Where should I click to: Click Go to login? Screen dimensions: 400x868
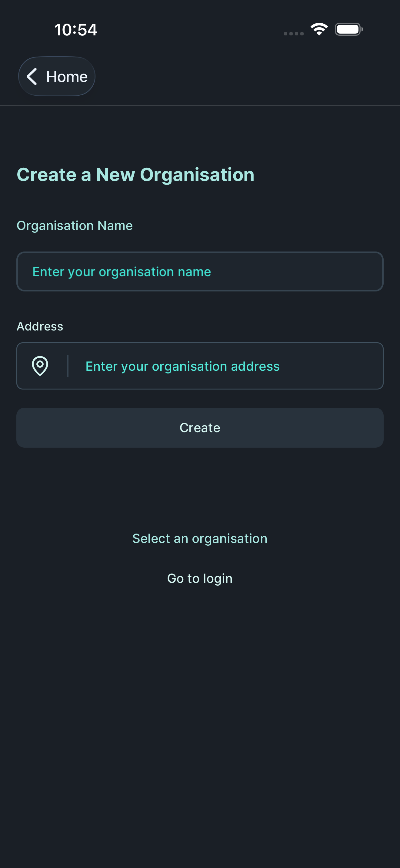[x=200, y=578]
